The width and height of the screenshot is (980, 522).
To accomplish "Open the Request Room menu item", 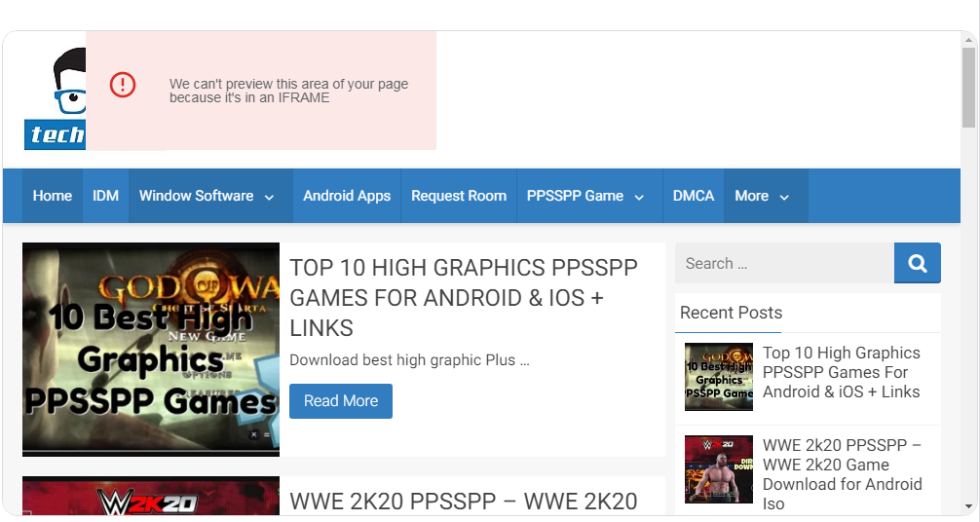I will [459, 196].
